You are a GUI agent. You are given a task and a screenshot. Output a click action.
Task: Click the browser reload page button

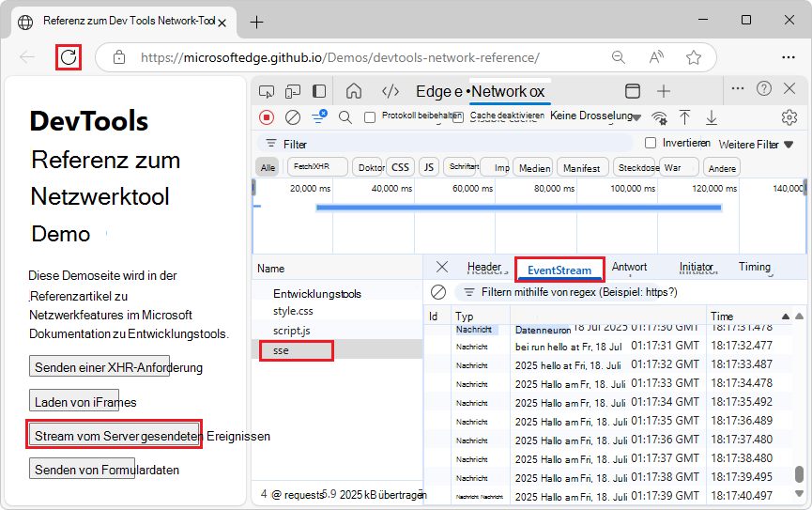[x=69, y=57]
